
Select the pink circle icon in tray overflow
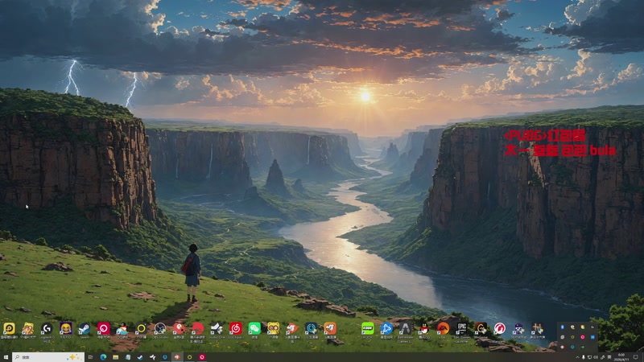click(582, 337)
